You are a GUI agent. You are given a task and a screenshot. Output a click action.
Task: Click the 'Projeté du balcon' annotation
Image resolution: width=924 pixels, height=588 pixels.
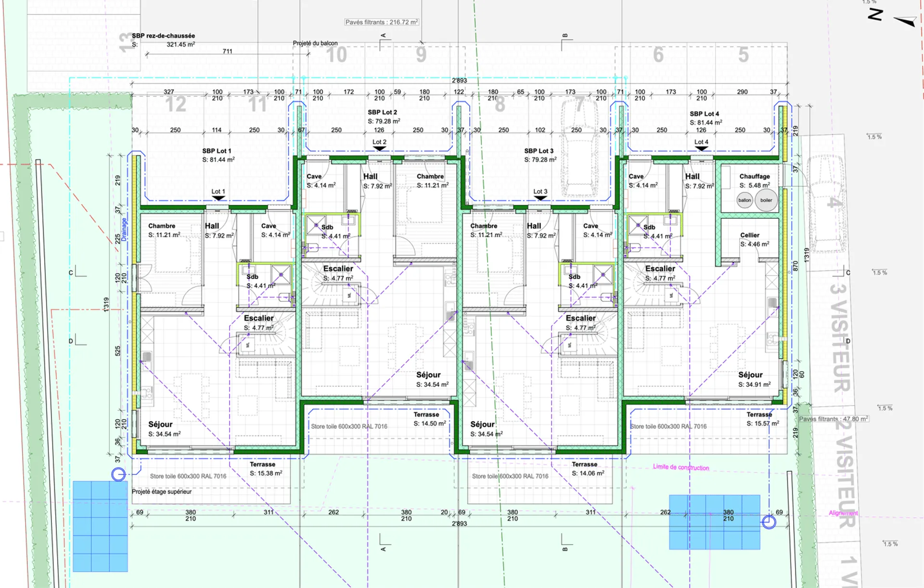315,43
